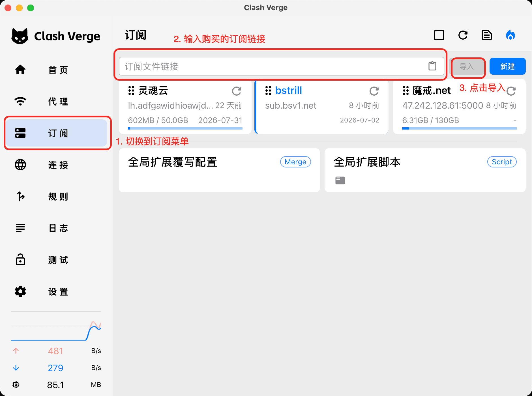Click the drag handle of 灵魂云 card

point(131,91)
